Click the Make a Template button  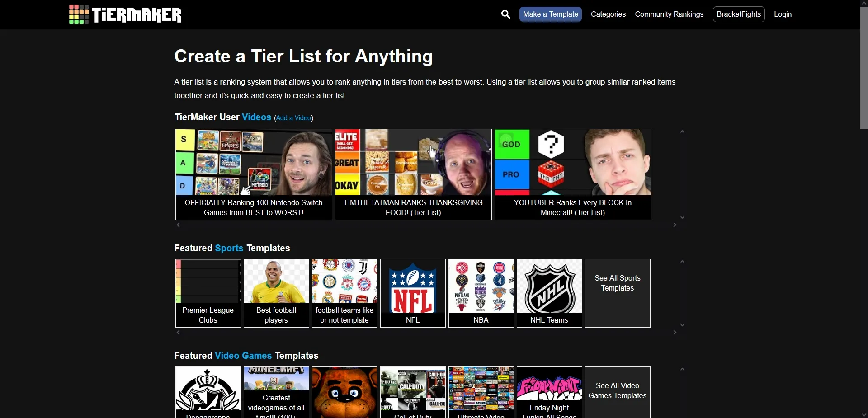click(550, 14)
